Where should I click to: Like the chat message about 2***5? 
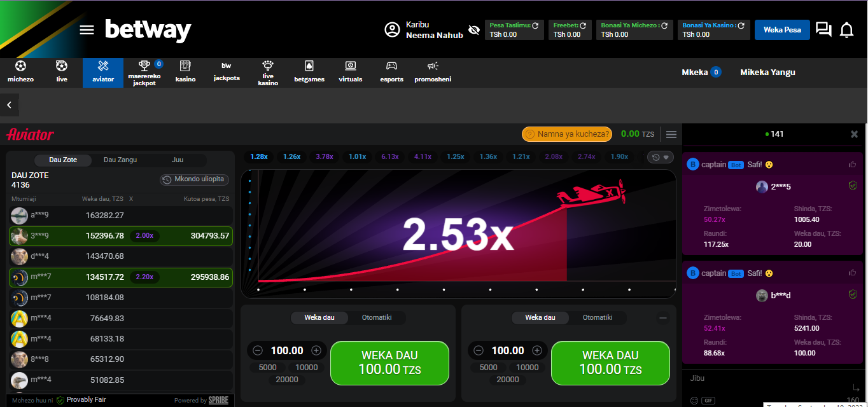coord(852,165)
